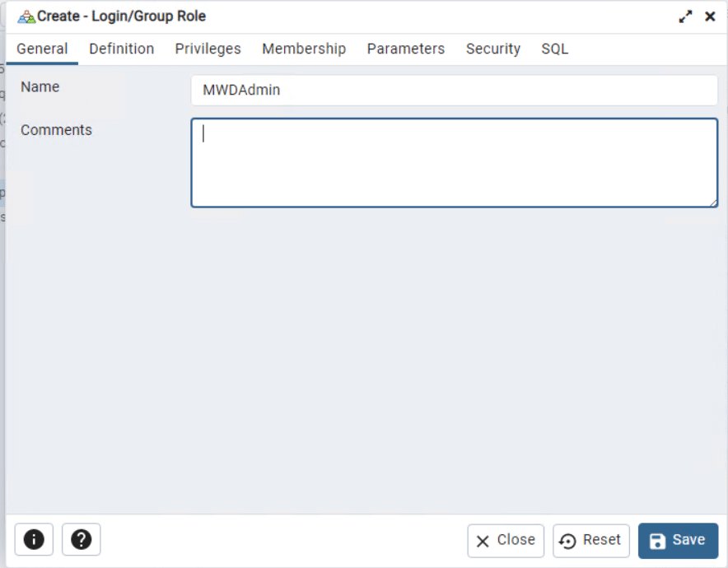
Task: Switch to the General tab
Action: point(42,49)
